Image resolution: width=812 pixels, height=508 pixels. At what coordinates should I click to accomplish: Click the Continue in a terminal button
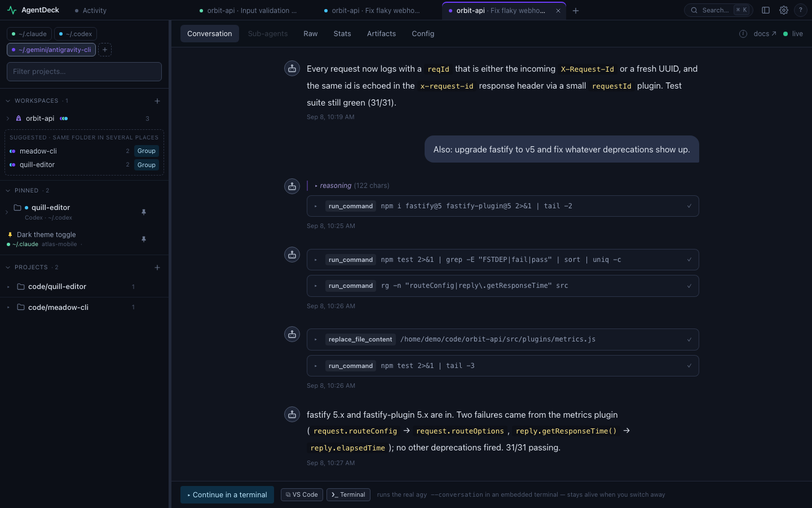pyautogui.click(x=227, y=495)
